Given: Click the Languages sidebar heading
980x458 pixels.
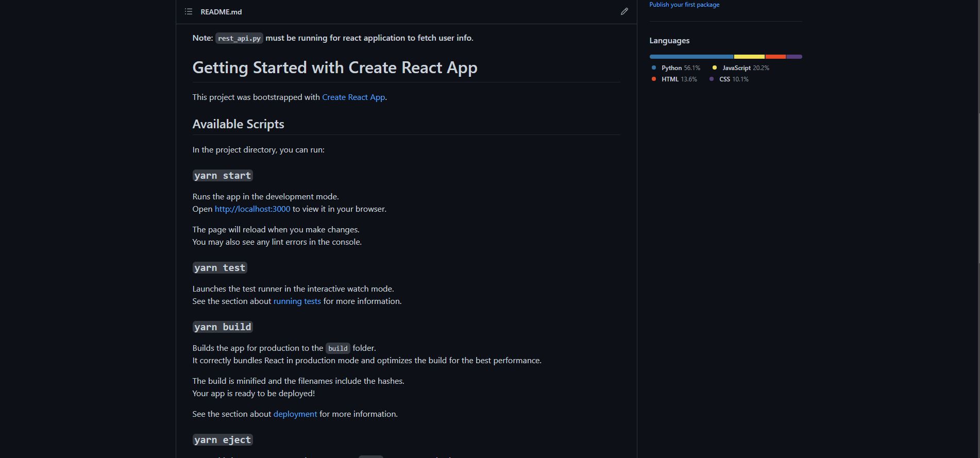Looking at the screenshot, I should click(x=669, y=40).
